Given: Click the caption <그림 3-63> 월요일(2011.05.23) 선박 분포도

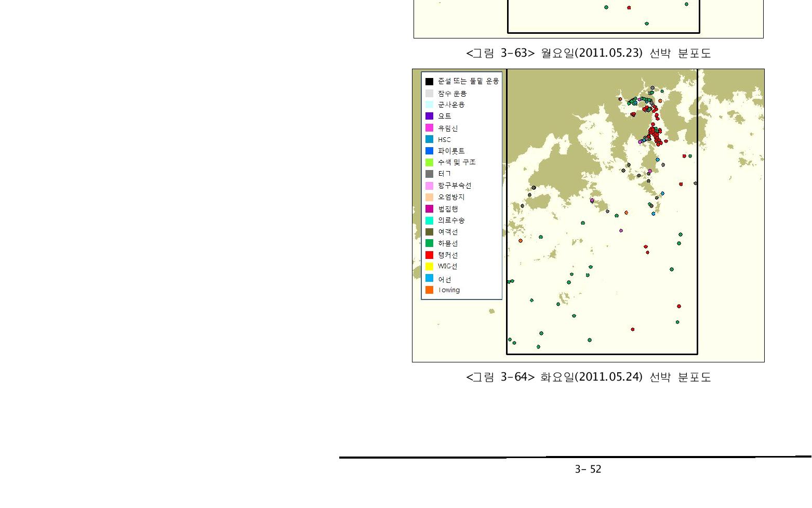Looking at the screenshot, I should tap(588, 53).
